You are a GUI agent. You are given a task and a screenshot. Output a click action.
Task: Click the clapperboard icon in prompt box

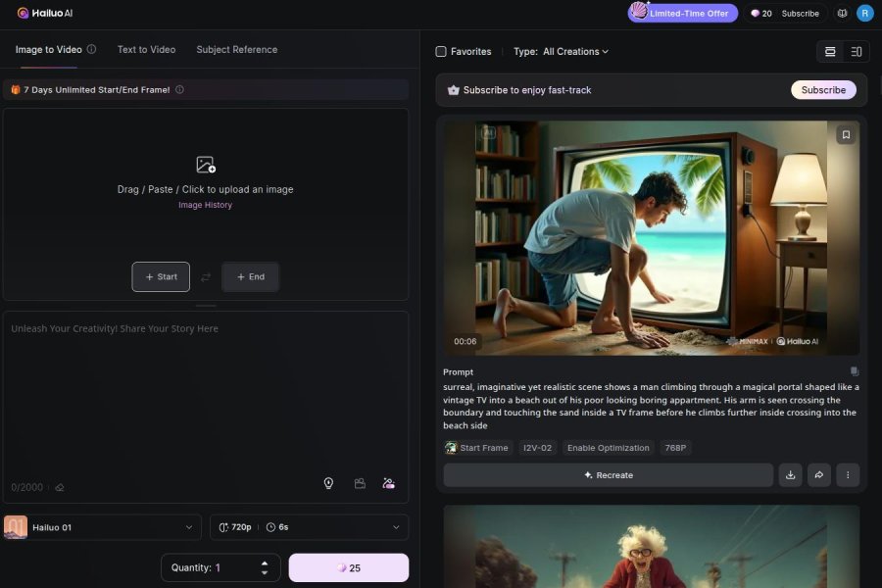click(x=360, y=483)
